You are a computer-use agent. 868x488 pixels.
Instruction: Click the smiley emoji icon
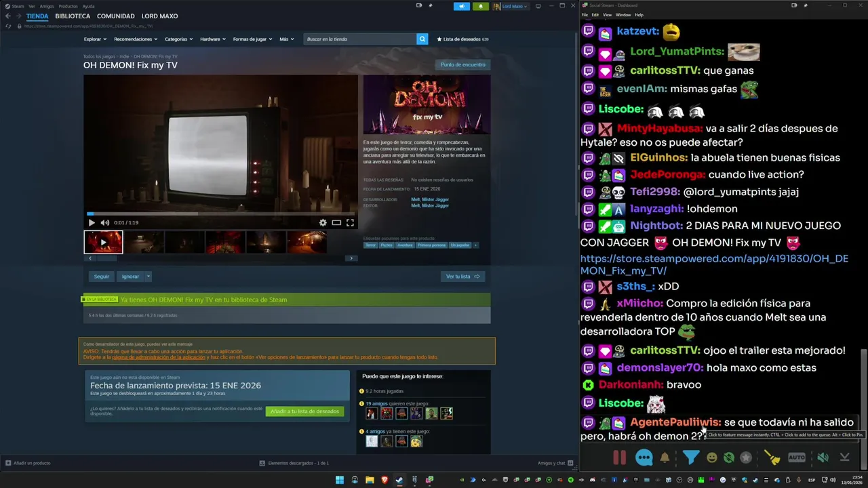(x=711, y=457)
